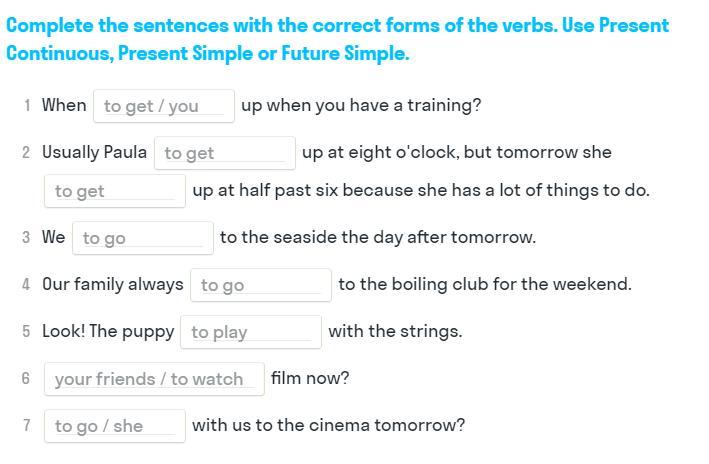Viewport: 709px width, 464px height.
Task: Click the 'to get' blank before 'up at half past six'
Action: [x=115, y=191]
